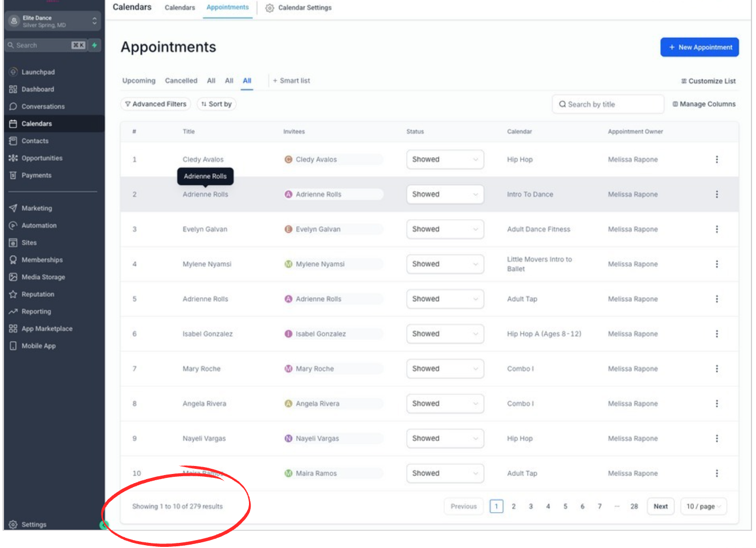Open row actions menu for Mylene Nyamsi
This screenshot has width=756, height=548.
(x=717, y=264)
